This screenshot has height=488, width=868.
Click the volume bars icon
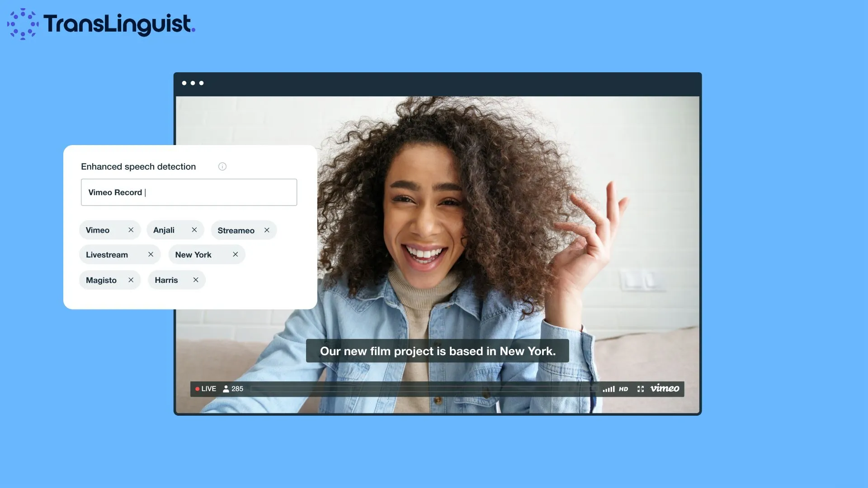click(x=609, y=389)
